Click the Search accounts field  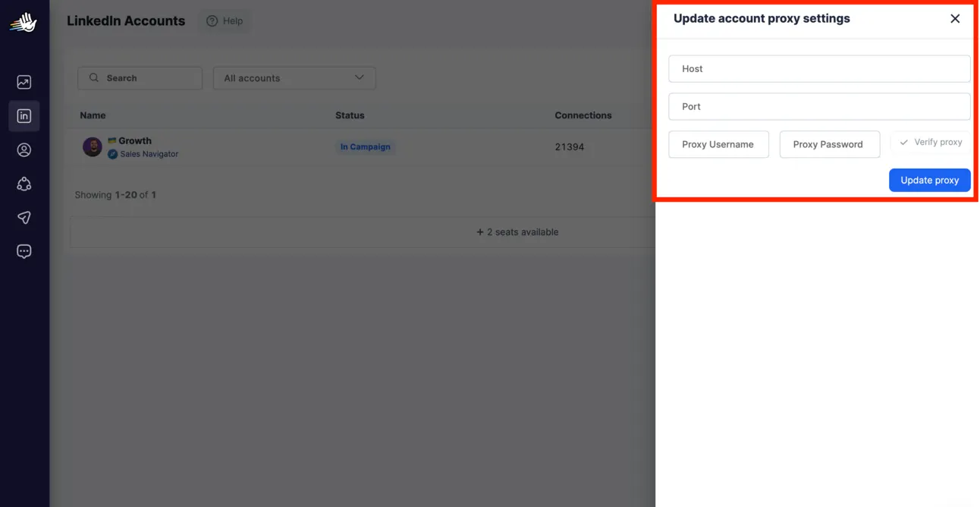click(x=140, y=78)
